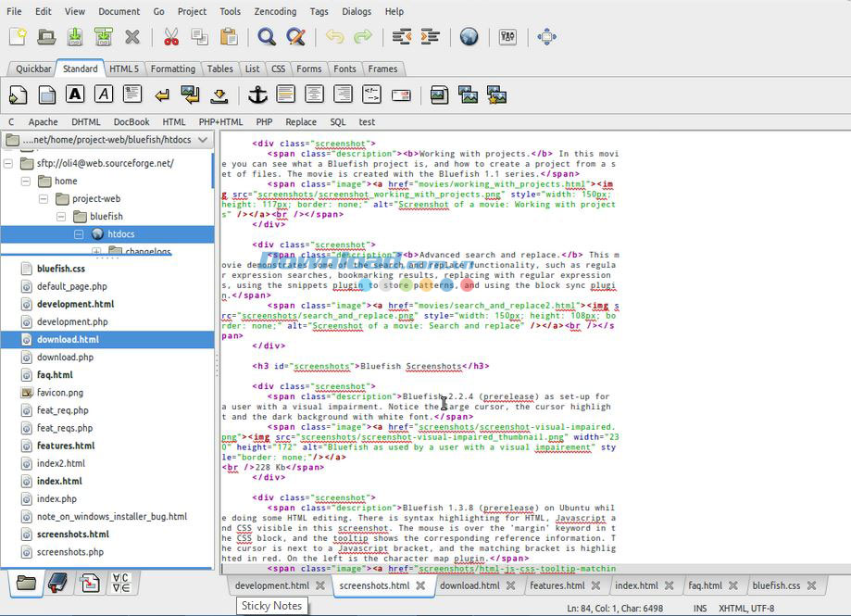Screen dimensions: 851x616
Task: Click the Save file toolbar icon
Action: pyautogui.click(x=75, y=37)
